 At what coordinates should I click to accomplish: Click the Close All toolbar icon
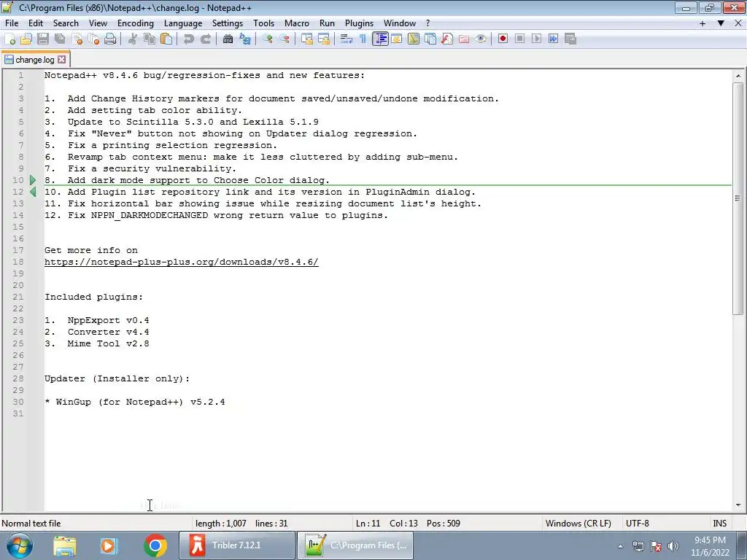point(93,39)
